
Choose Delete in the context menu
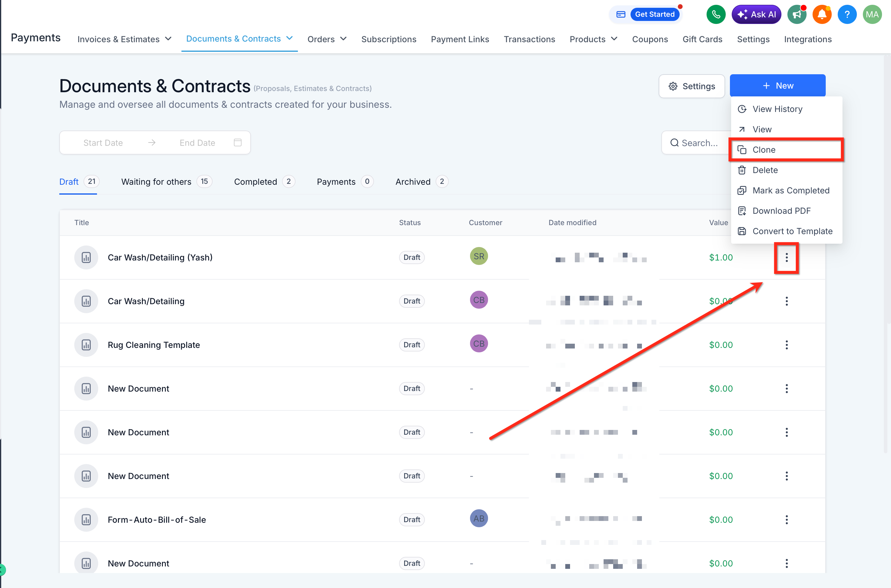(786, 170)
